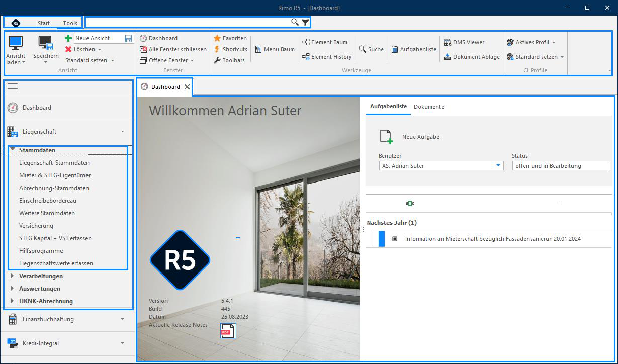Screen dimensions: 618x364
Task: Open Favoriten star tool
Action: pyautogui.click(x=230, y=38)
